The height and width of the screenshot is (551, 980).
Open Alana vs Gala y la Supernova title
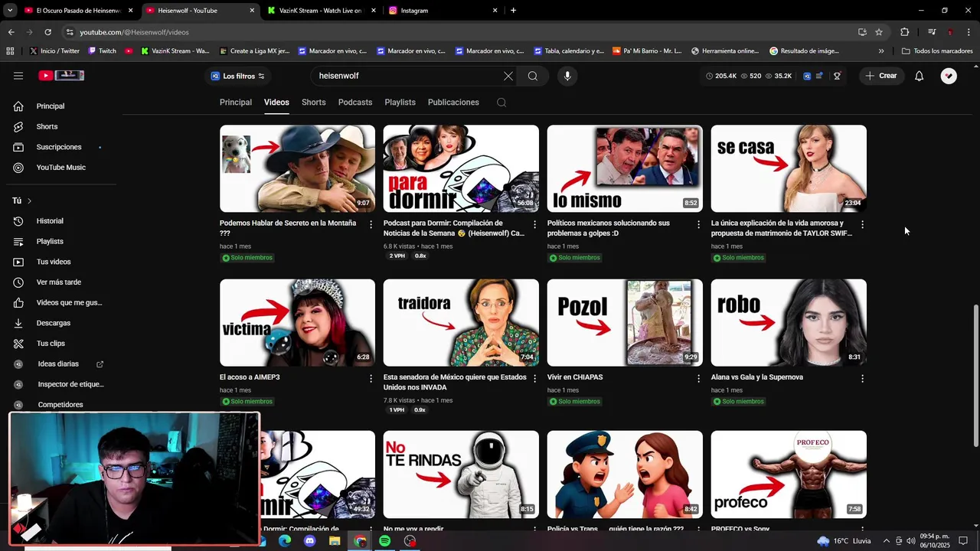[x=757, y=377]
